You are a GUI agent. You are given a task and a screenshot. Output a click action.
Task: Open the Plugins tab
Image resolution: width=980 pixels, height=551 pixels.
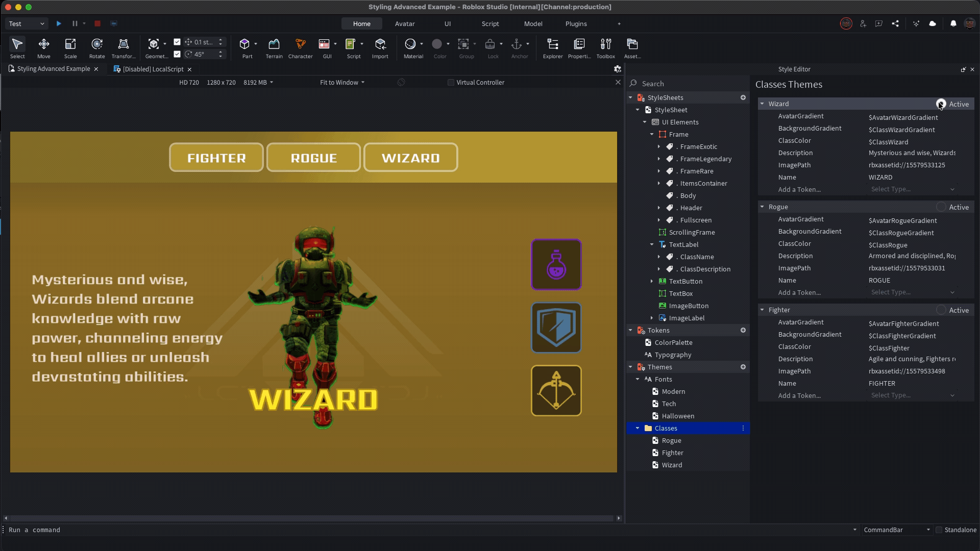(576, 24)
